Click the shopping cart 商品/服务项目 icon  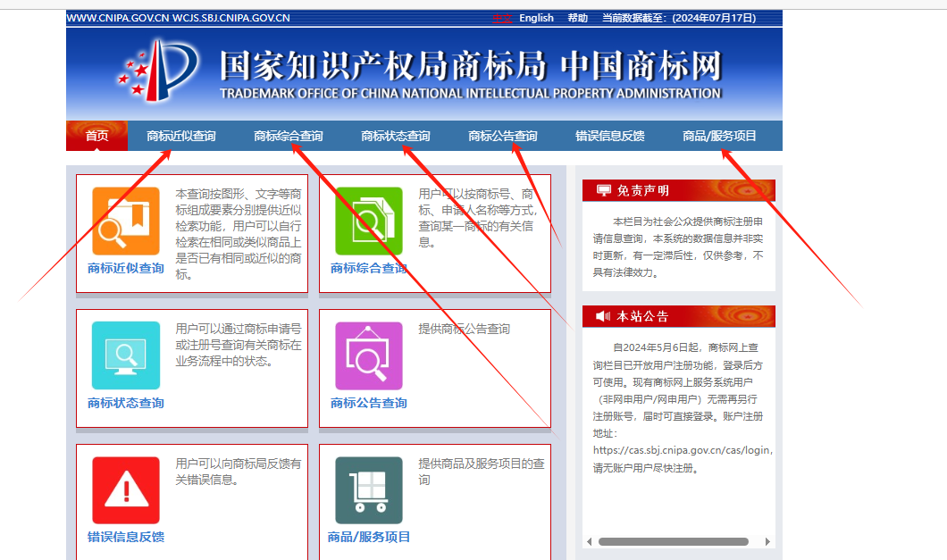[369, 490]
